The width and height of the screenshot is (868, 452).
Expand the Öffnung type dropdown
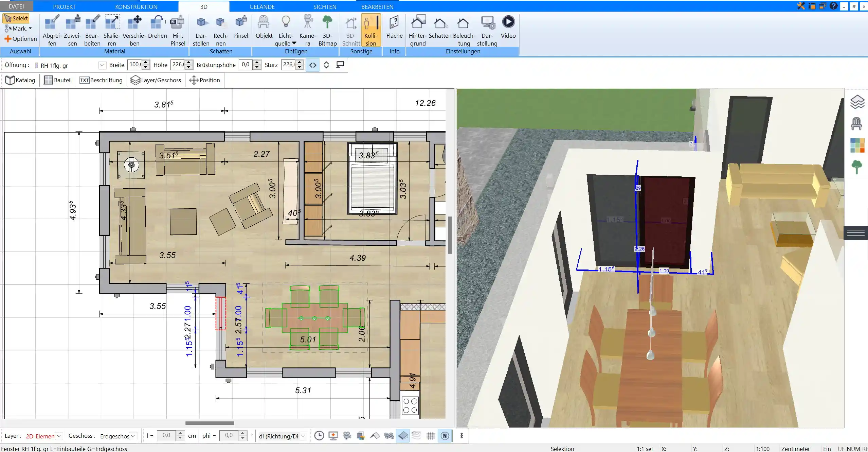click(102, 65)
